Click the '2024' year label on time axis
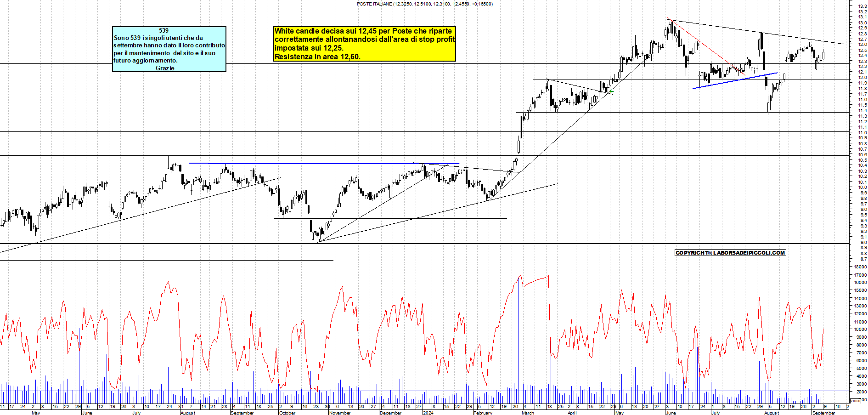 coord(428,413)
